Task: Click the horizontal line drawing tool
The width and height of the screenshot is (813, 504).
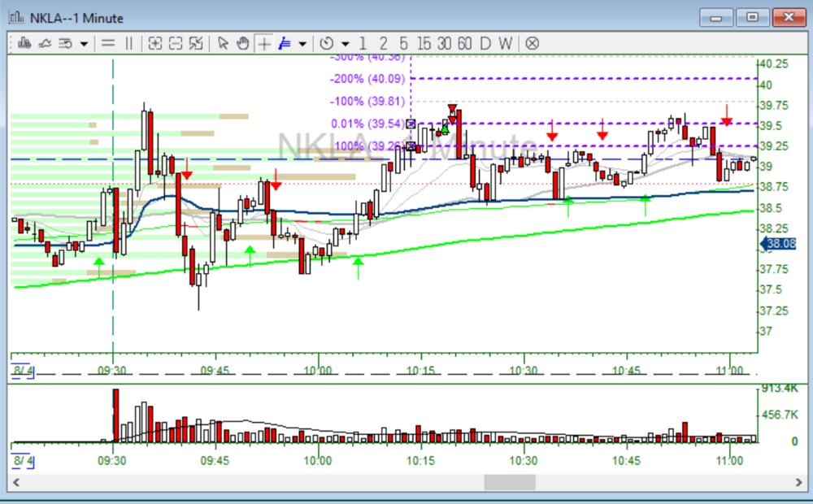Action: click(x=107, y=43)
